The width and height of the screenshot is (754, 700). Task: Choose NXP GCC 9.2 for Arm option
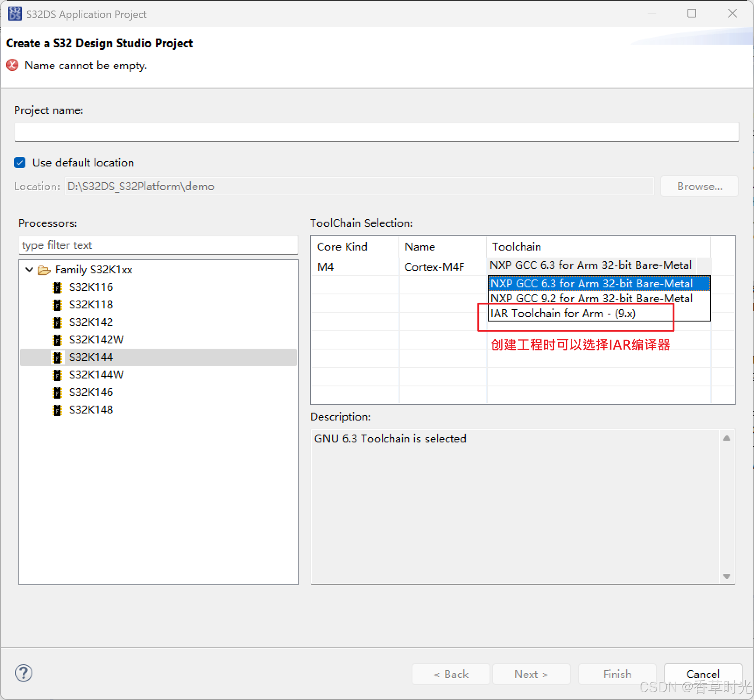click(599, 298)
